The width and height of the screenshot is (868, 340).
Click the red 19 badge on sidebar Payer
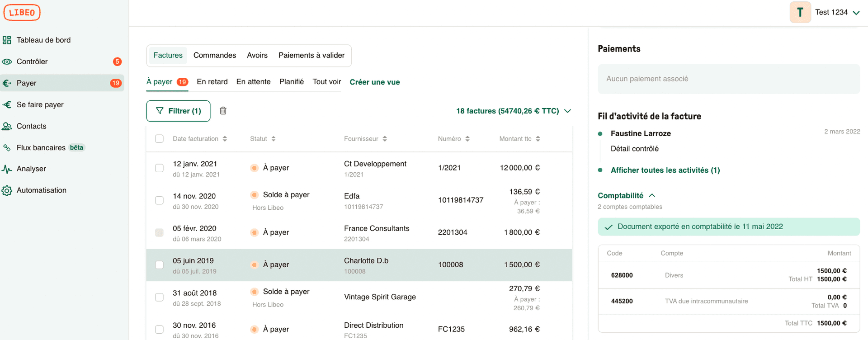pyautogui.click(x=116, y=83)
